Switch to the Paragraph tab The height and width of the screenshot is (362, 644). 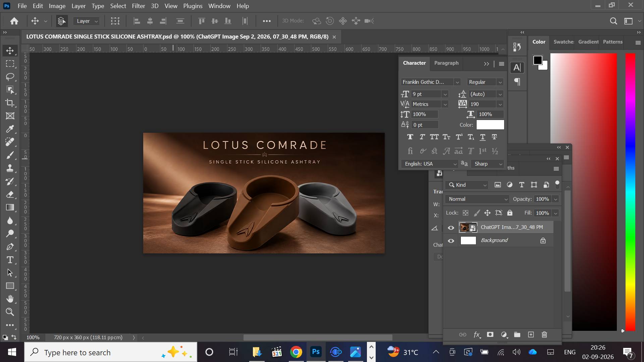coord(446,63)
